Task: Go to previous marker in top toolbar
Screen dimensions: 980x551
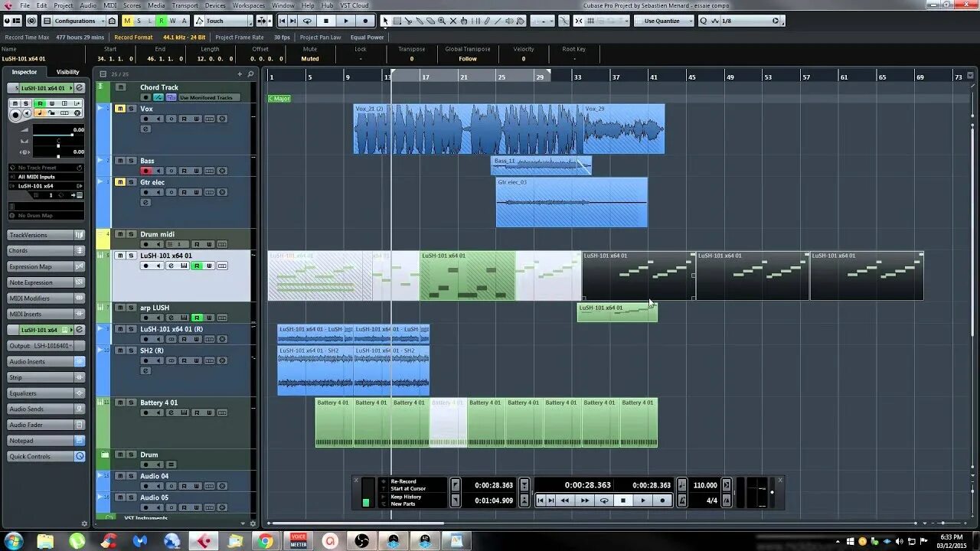Action: 283,21
